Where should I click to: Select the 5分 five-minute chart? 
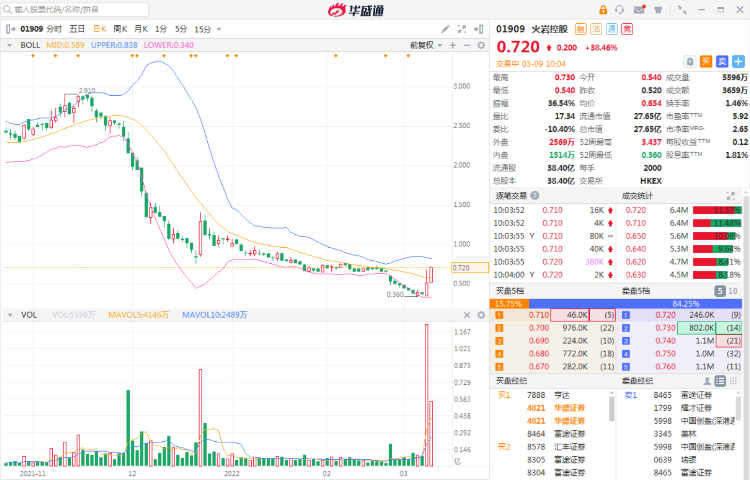pyautogui.click(x=181, y=29)
